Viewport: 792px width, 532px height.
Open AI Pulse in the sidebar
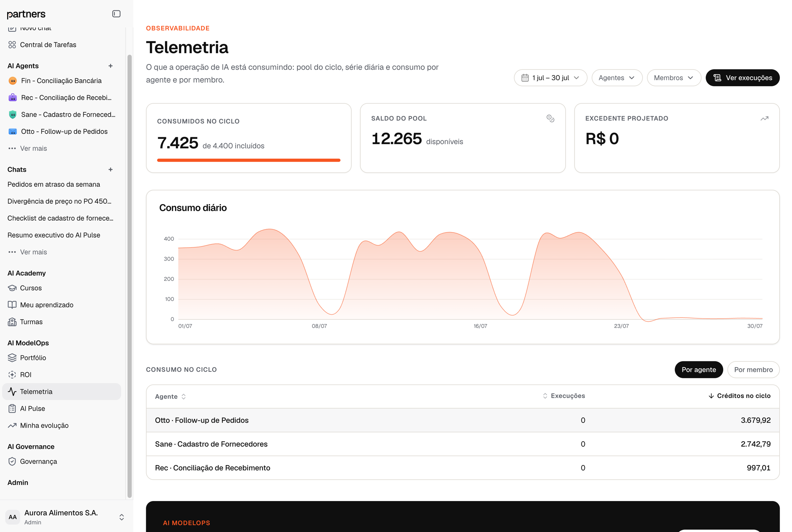point(62,409)
